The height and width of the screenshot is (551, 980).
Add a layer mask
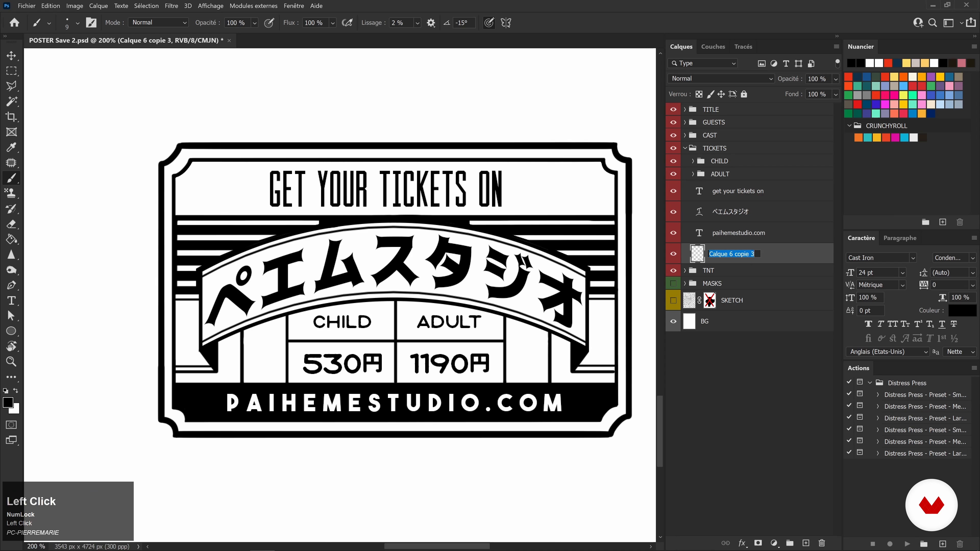[758, 543]
